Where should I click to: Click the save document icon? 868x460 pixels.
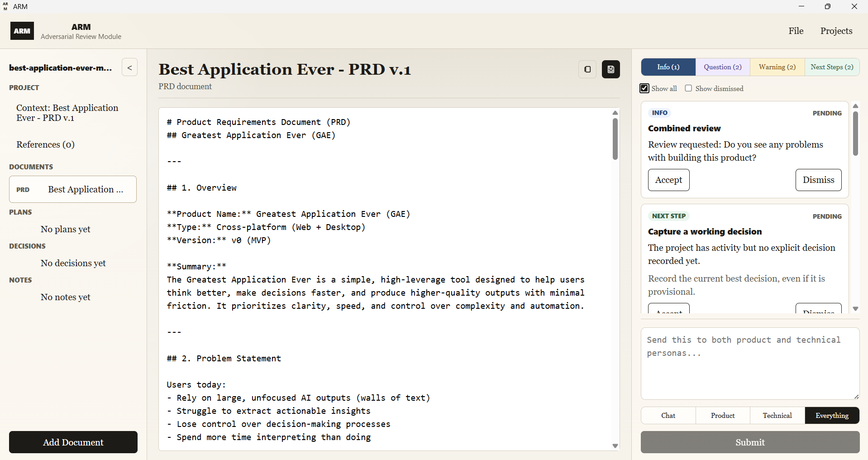pos(610,69)
